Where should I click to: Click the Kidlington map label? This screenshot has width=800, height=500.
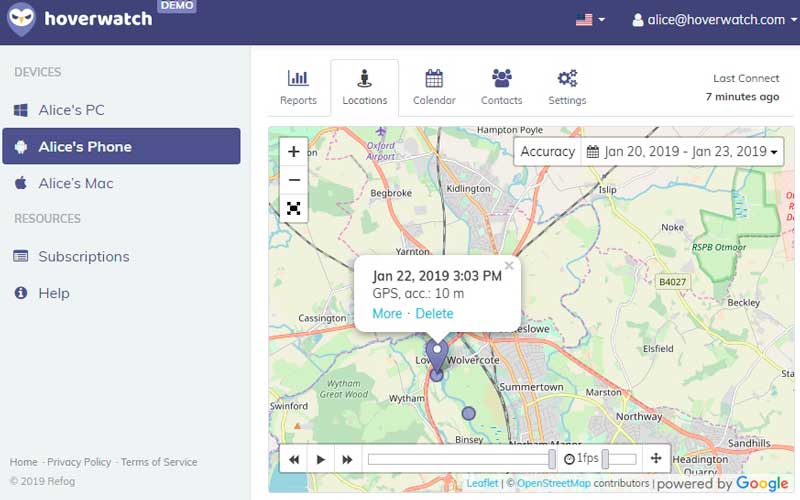468,188
